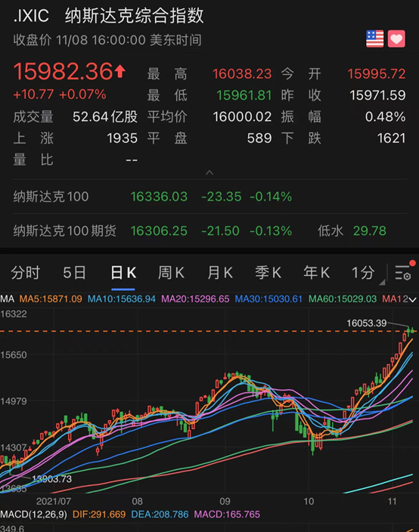Switch to 周K chart tab
Screen dimensions: 419x532
171,273
